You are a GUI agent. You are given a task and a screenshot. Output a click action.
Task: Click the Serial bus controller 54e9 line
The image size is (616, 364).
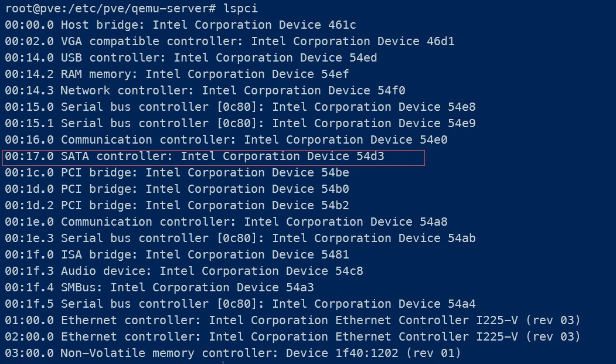click(240, 124)
